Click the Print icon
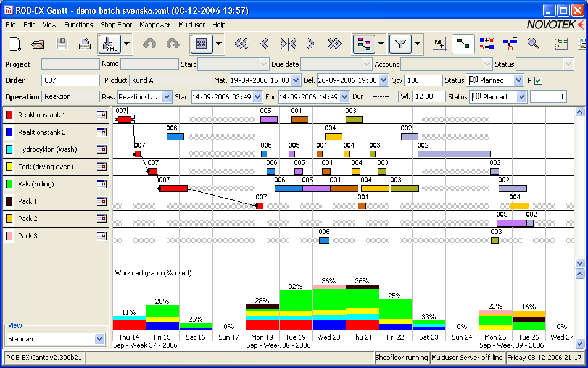The image size is (588, 368). (x=85, y=44)
